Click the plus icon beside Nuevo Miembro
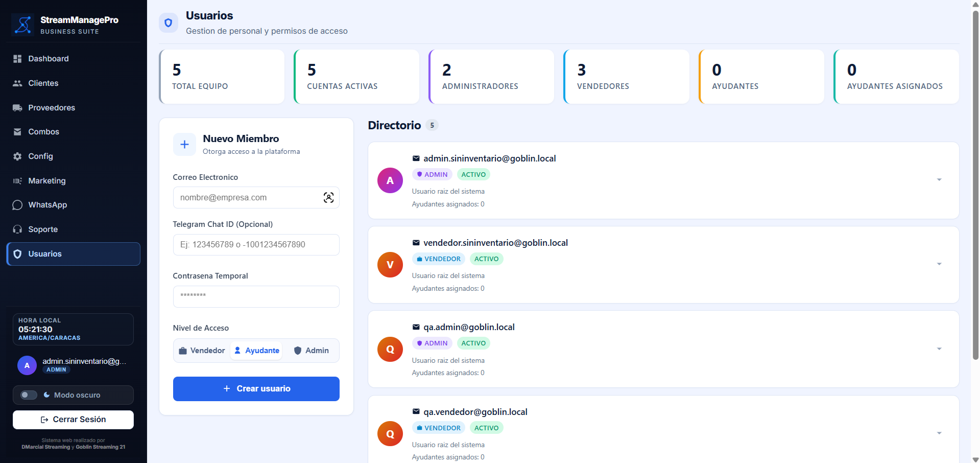This screenshot has width=980, height=463. click(184, 145)
